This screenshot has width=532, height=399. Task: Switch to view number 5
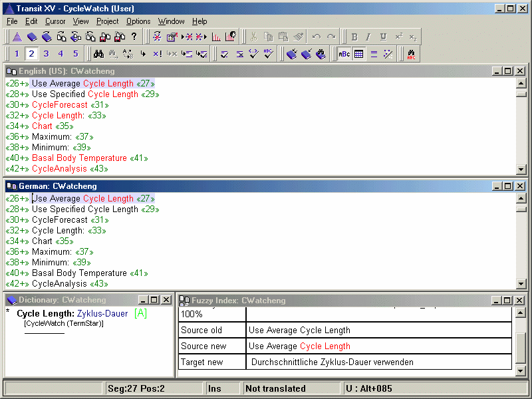coord(75,54)
